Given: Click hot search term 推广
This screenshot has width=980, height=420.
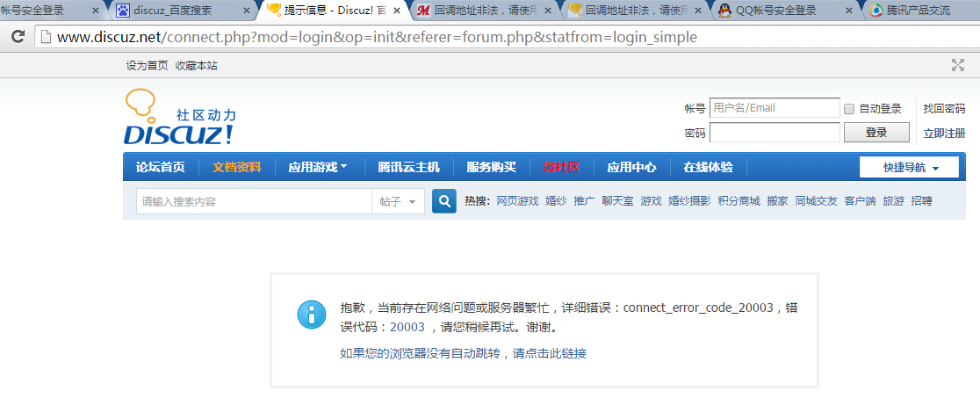Looking at the screenshot, I should pyautogui.click(x=584, y=201).
